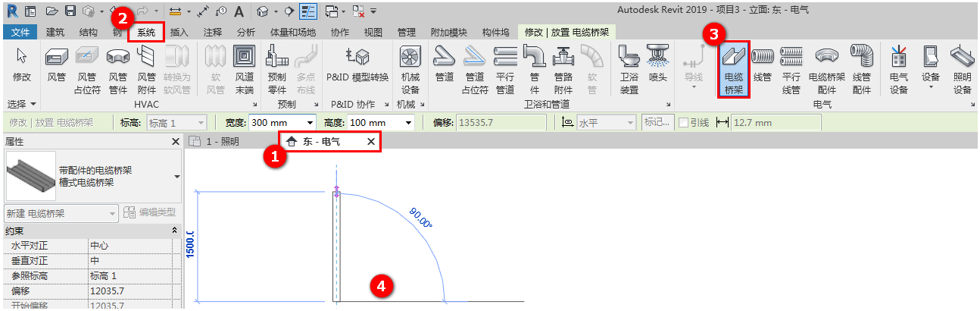This screenshot has width=980, height=311.
Task: Save project with the floppy disk icon
Action: 70,11
